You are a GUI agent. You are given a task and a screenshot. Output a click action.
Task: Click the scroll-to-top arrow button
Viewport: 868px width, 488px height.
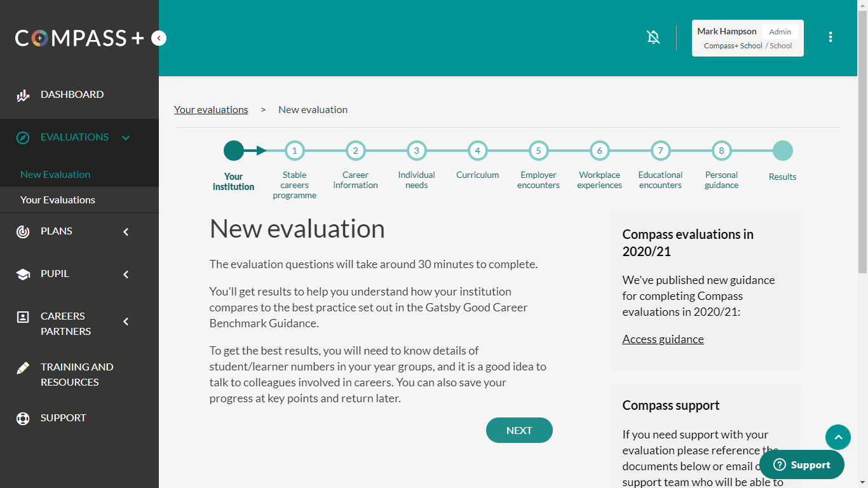click(838, 437)
